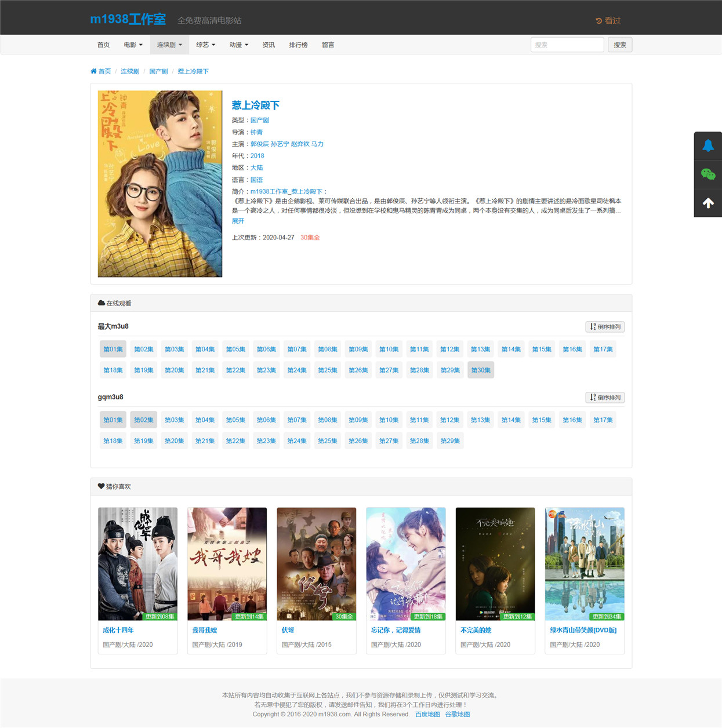Select 第02集 under gqm3u8 source
Image resolution: width=722 pixels, height=728 pixels.
144,420
